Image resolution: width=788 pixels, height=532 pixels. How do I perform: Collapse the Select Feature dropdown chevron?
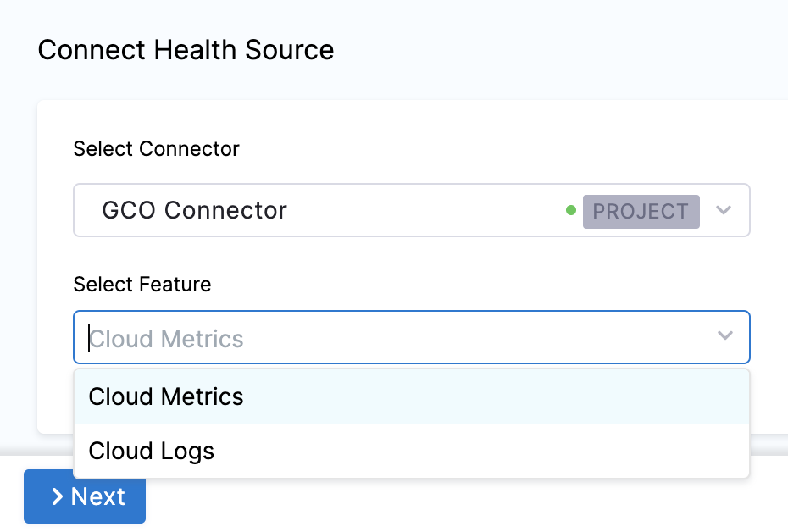724,336
